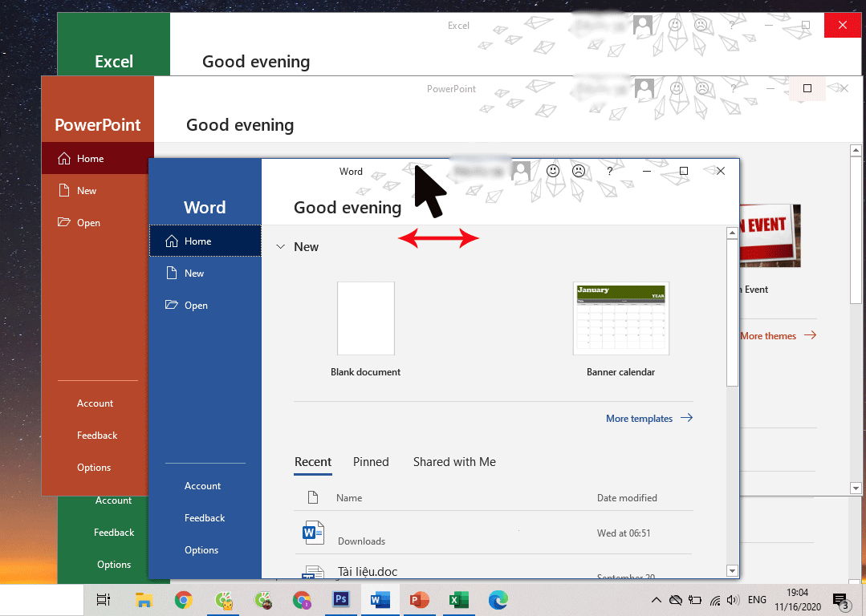Image resolution: width=866 pixels, height=616 pixels.
Task: Click the Wi-Fi network tray icon
Action: pyautogui.click(x=715, y=601)
